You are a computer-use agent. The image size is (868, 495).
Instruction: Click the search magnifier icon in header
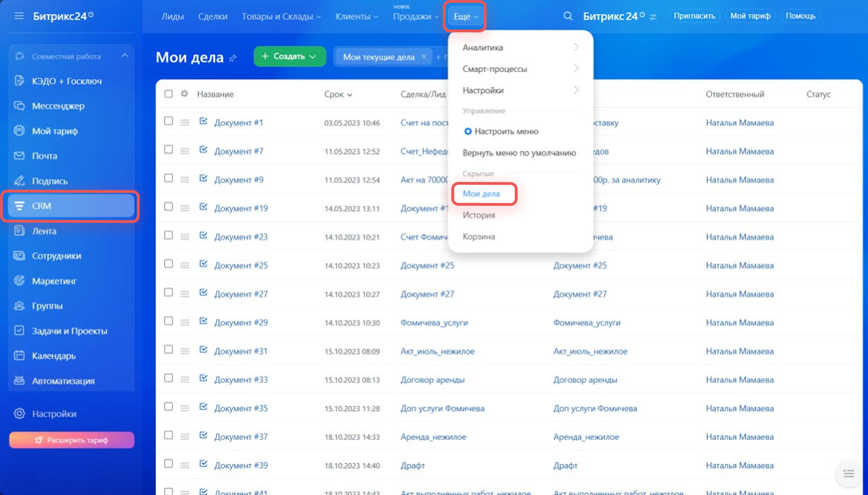pos(568,16)
